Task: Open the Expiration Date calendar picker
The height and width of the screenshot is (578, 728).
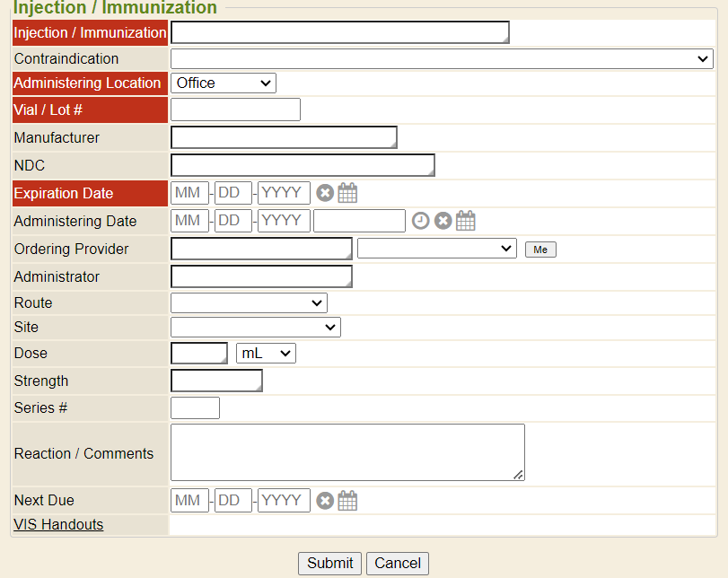Action: (x=347, y=193)
